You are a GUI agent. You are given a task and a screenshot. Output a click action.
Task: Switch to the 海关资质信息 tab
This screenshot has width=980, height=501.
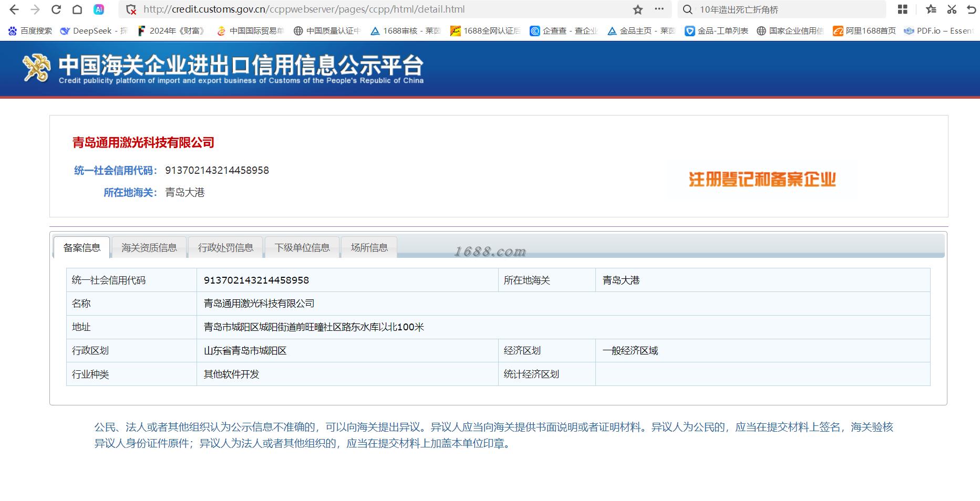pos(149,247)
